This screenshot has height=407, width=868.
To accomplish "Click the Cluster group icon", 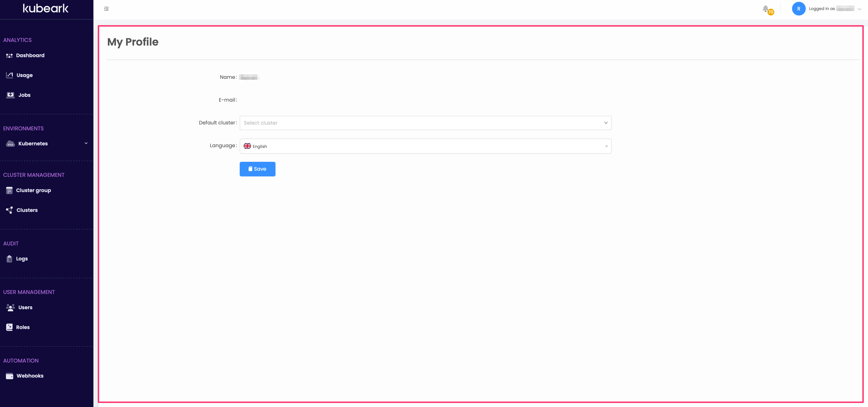I will 9,191.
